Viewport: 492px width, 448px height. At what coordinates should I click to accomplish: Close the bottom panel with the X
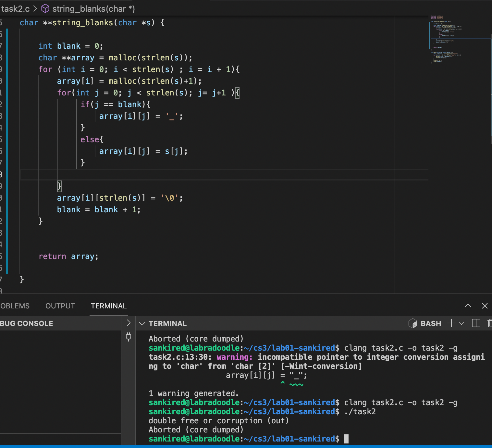[485, 306]
